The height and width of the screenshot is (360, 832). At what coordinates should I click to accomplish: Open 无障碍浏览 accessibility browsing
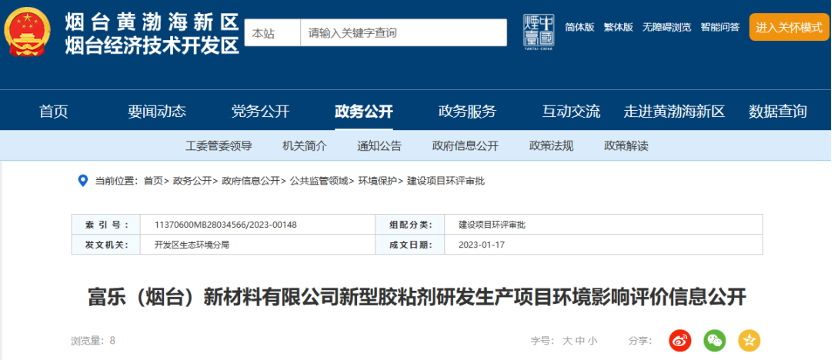(x=666, y=27)
